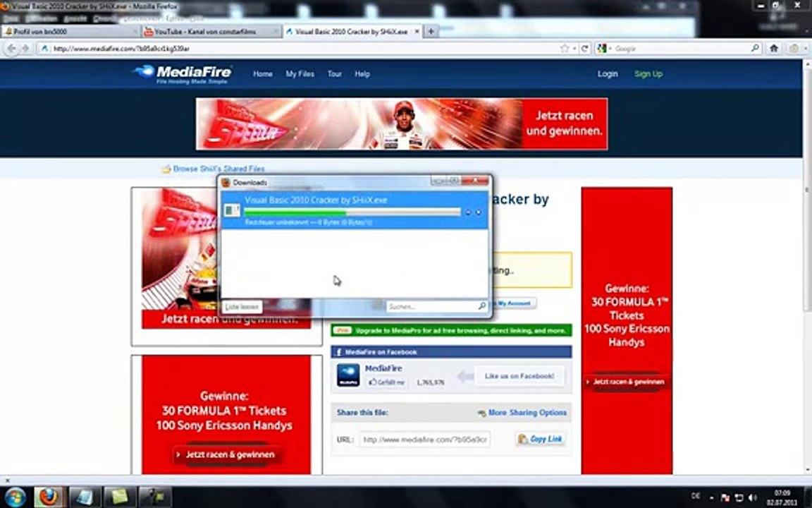Click lower-left ad 'Jetzt racen & gewinnen' button
The image size is (812, 508).
(226, 454)
